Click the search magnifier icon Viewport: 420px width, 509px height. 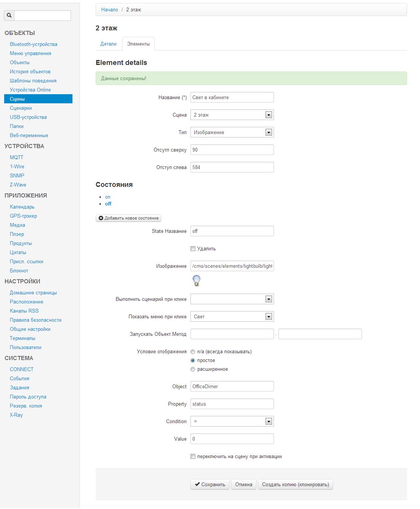[x=9, y=16]
